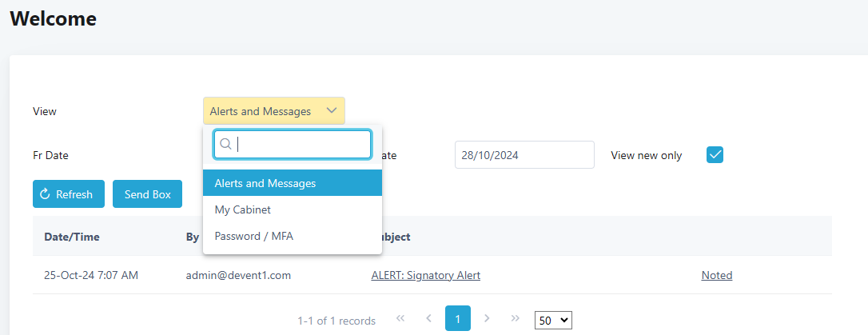Go to previous page of records
The height and width of the screenshot is (335, 868).
point(428,318)
